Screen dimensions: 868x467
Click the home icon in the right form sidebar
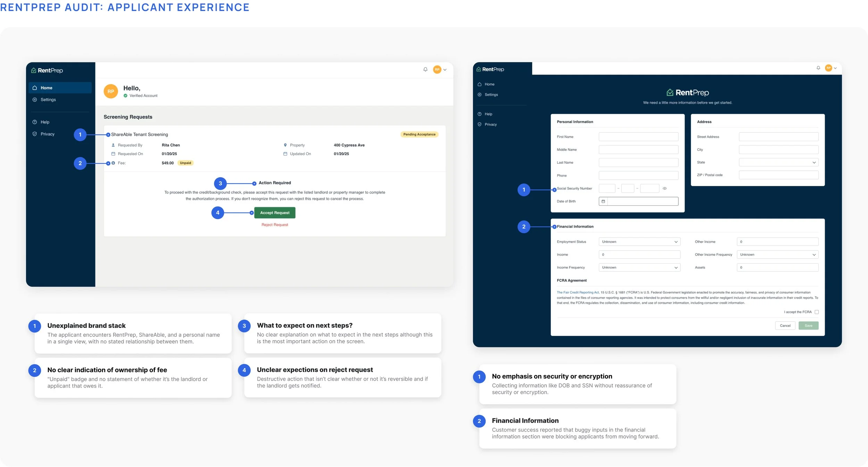pyautogui.click(x=479, y=84)
